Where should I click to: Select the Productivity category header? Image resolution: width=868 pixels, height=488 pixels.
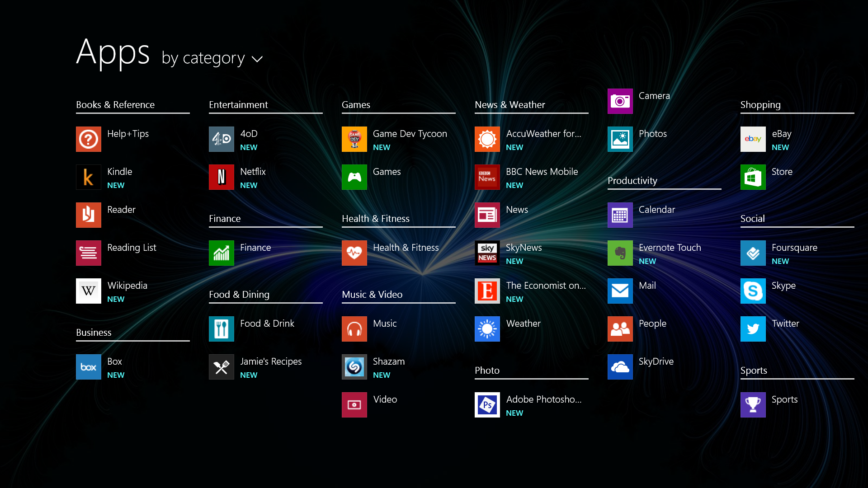pyautogui.click(x=632, y=181)
